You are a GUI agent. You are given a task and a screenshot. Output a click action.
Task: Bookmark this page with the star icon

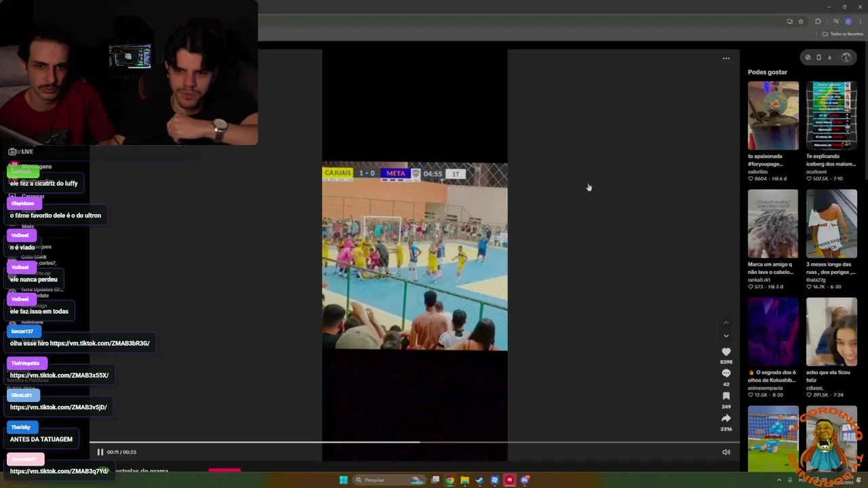click(800, 21)
